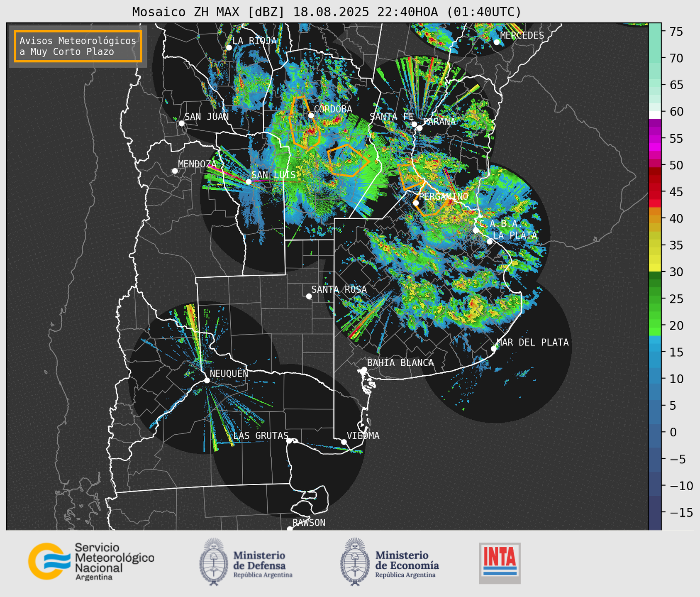Click the PARANA city marker dot

(x=420, y=128)
